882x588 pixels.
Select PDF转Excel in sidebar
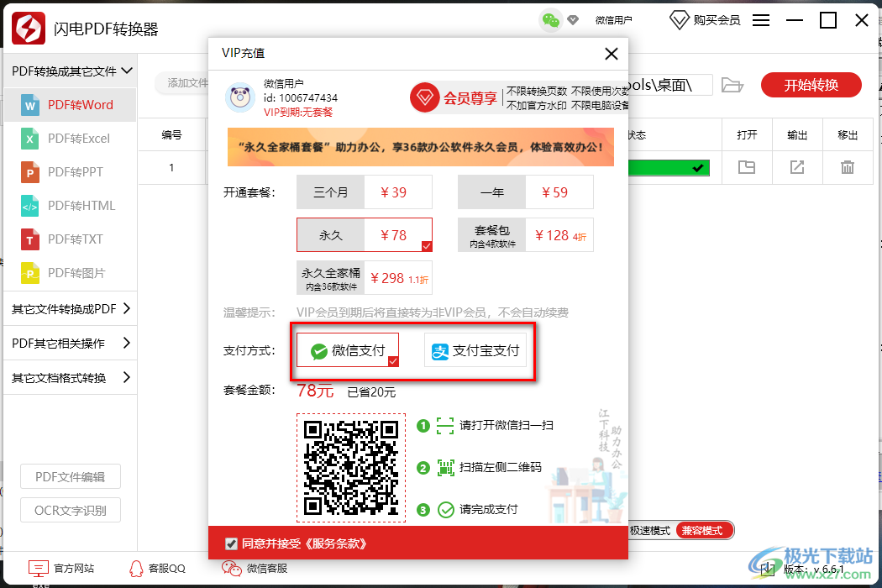(x=71, y=139)
